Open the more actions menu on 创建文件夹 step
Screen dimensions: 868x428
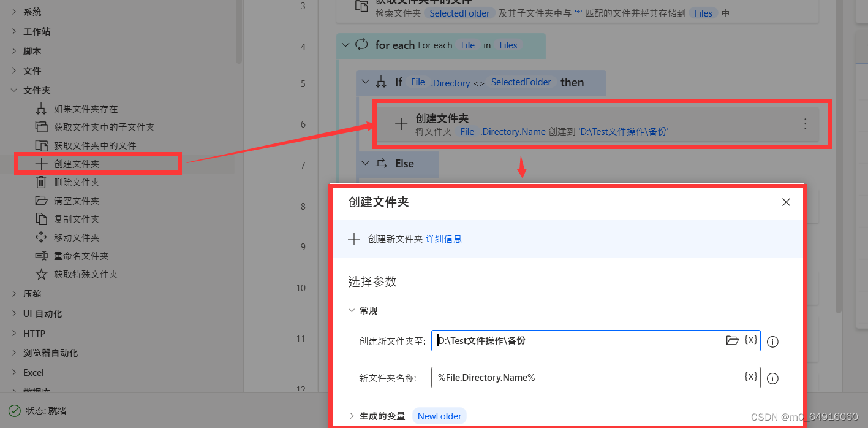pyautogui.click(x=805, y=124)
